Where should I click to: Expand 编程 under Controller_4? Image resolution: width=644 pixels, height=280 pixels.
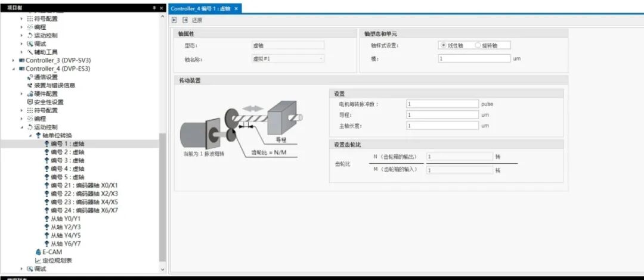(x=22, y=119)
